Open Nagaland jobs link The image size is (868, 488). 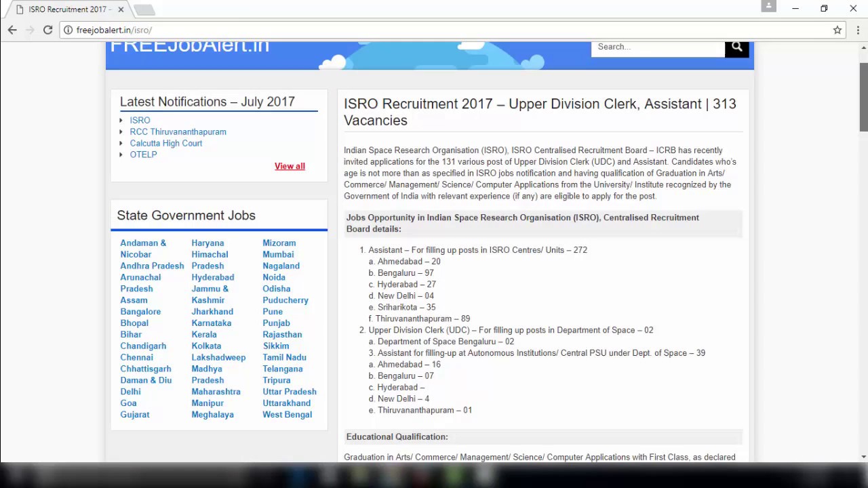(281, 266)
